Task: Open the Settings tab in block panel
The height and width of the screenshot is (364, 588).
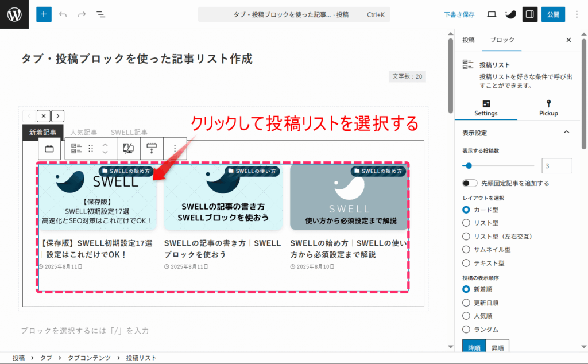Action: (x=486, y=109)
